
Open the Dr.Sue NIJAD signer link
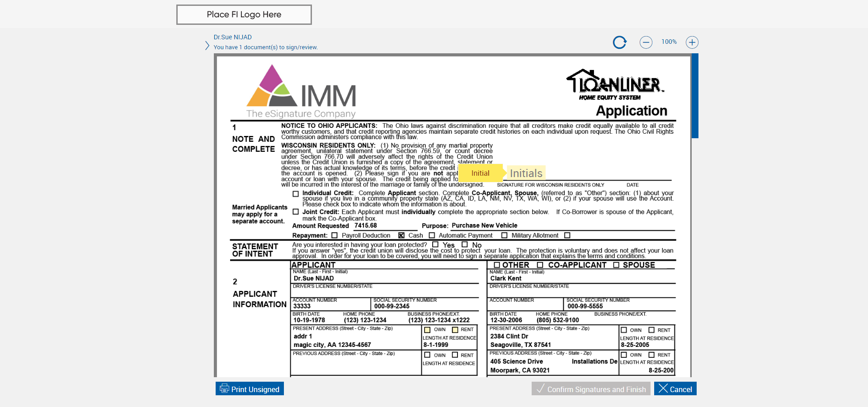coord(233,37)
